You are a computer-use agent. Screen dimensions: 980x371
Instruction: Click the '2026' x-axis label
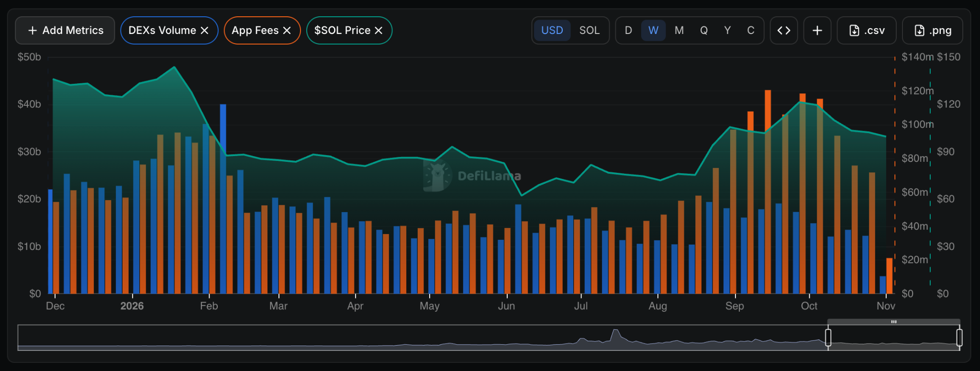click(132, 306)
